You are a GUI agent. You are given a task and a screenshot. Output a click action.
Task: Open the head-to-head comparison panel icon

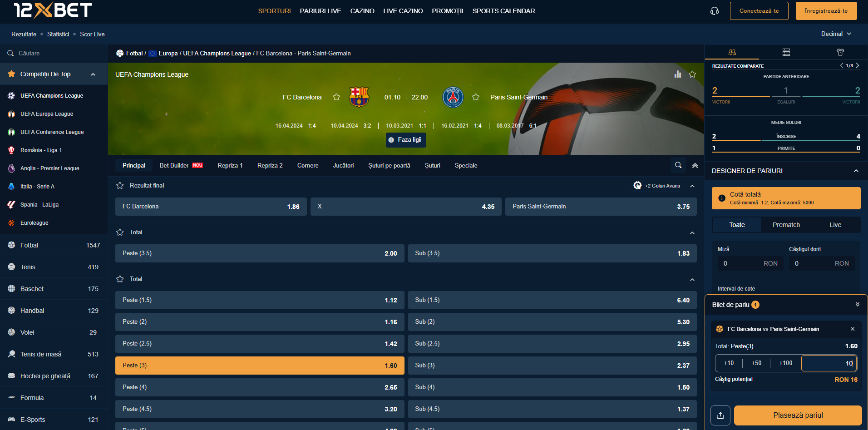[x=732, y=52]
